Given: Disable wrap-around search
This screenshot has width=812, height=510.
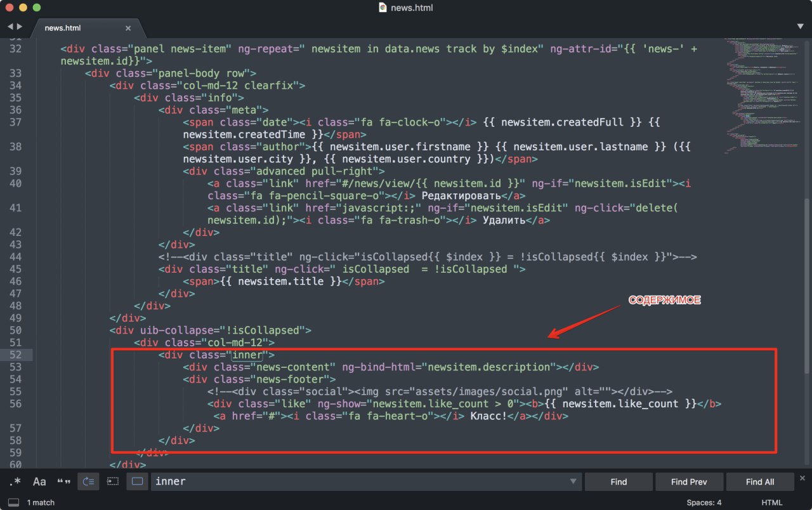Looking at the screenshot, I should coord(88,481).
